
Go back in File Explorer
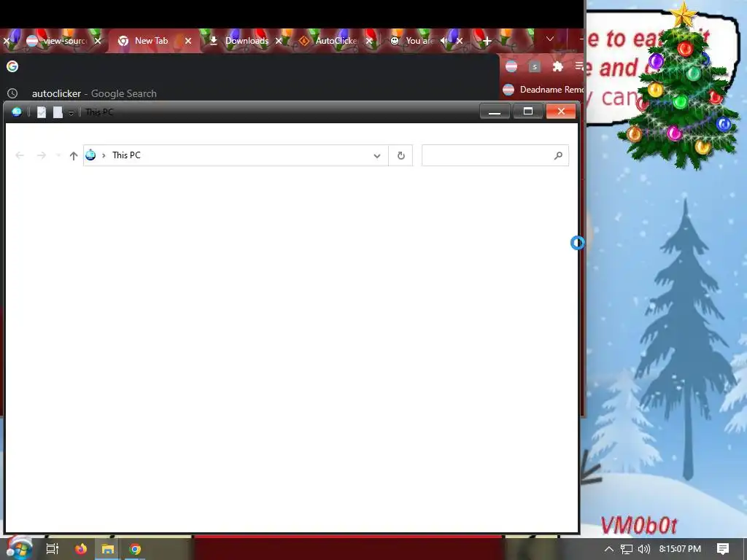pos(20,155)
